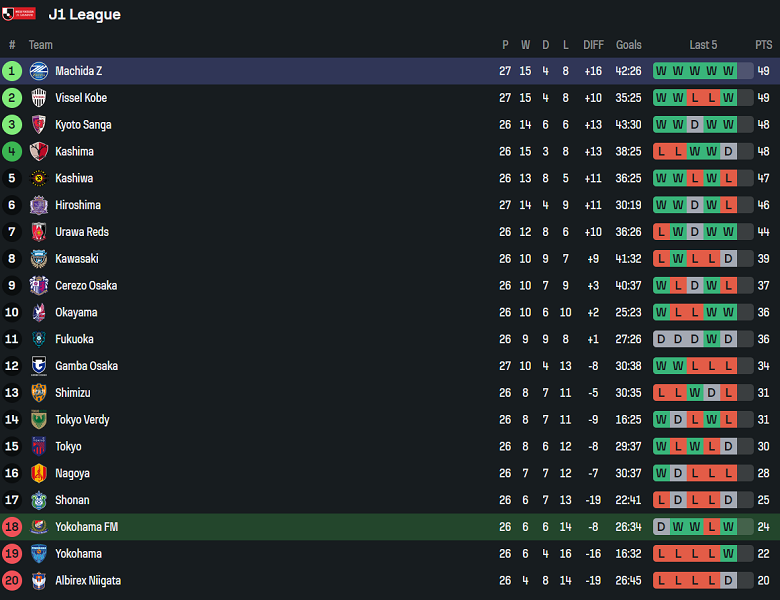Viewport: 780px width, 600px height.
Task: Click the Albirex Niigata club crest
Action: click(39, 581)
